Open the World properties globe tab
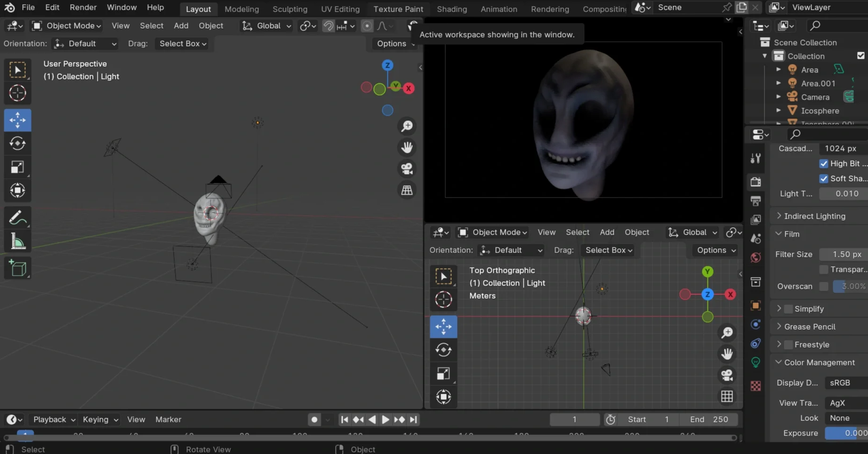The image size is (868, 454). click(755, 257)
